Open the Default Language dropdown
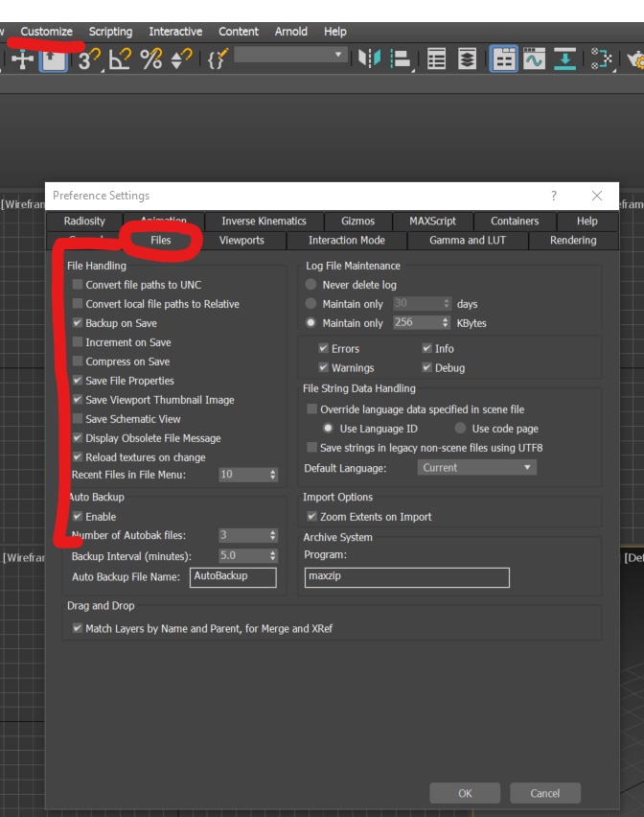This screenshot has width=644, height=817. [477, 467]
